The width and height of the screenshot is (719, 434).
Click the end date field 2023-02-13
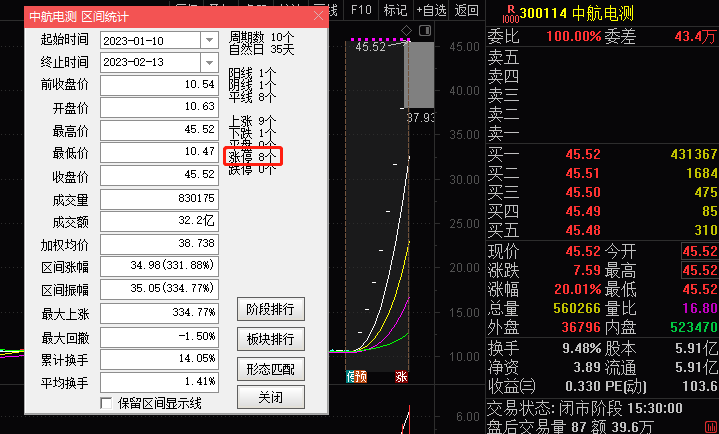pos(150,62)
